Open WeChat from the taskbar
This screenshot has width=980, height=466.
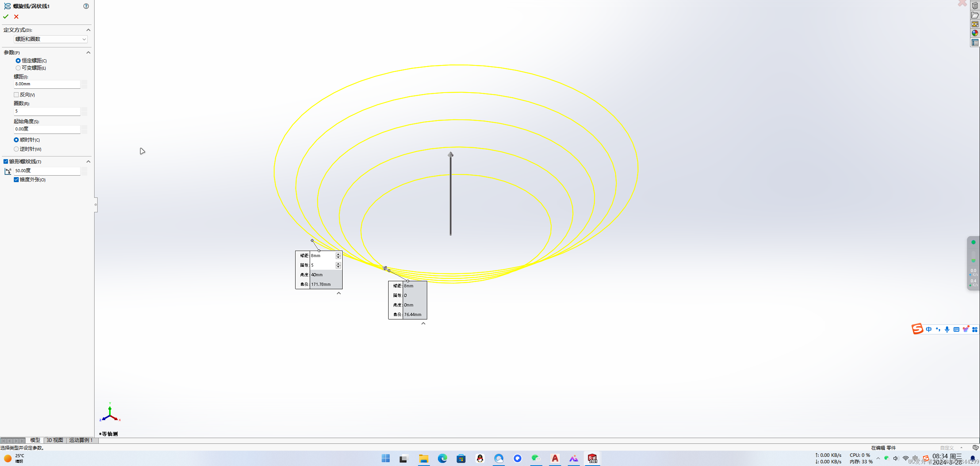pos(536,458)
